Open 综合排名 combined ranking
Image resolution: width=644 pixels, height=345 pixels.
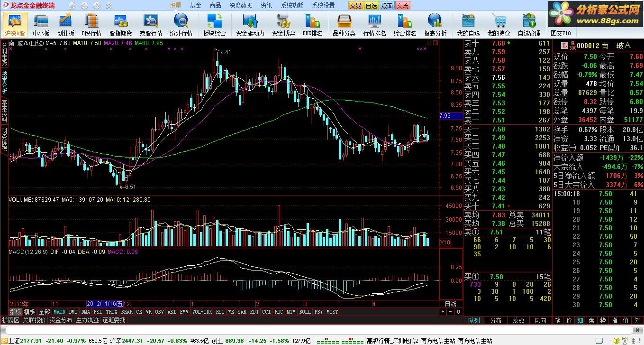click(405, 25)
